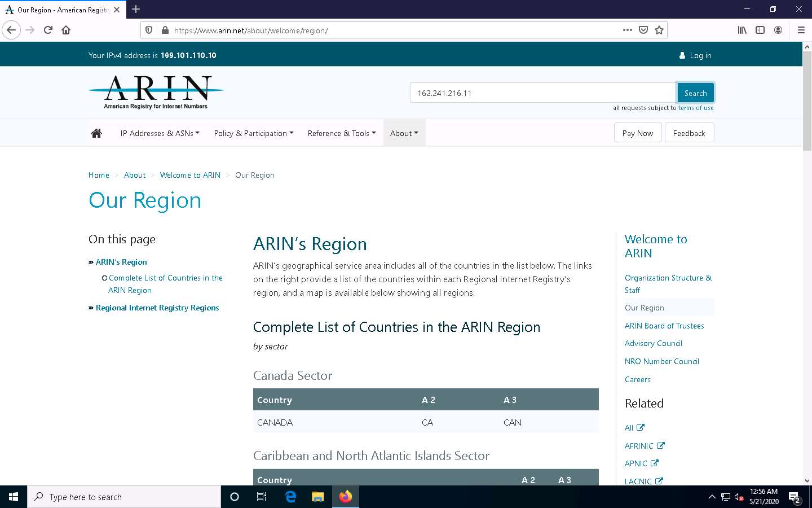This screenshot has width=812, height=508.
Task: Show hidden system tray icons
Action: 712,497
